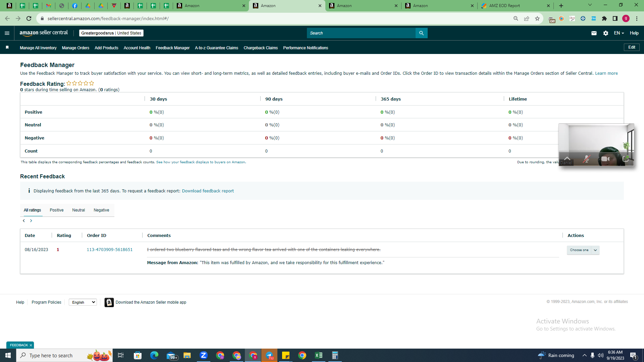Open the Seller Central hamburger menu
The height and width of the screenshot is (362, 644).
pyautogui.click(x=7, y=33)
